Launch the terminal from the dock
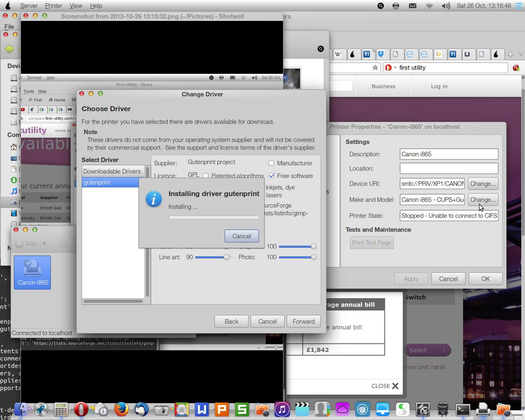Screen dimensions: 525x420 [x=463, y=409]
